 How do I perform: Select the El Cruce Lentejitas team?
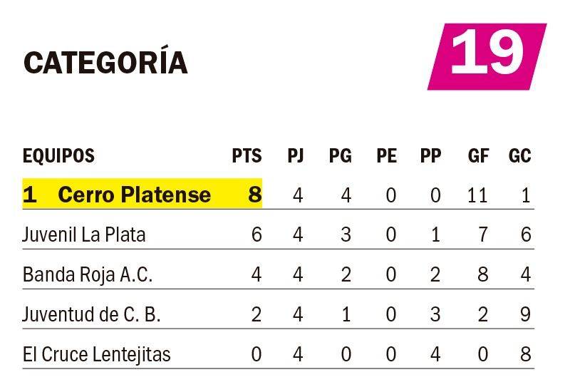97,354
